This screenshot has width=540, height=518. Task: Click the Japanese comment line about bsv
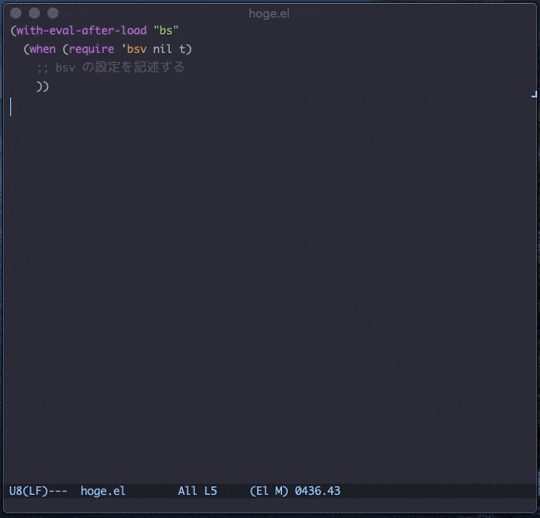click(x=111, y=67)
